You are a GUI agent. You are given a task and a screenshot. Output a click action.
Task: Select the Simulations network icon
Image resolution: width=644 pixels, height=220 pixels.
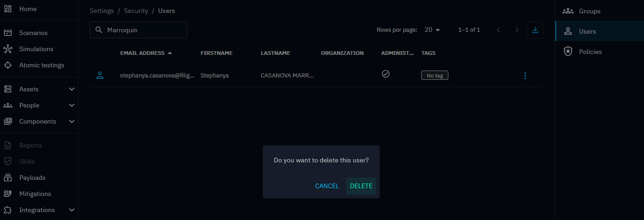[x=8, y=49]
